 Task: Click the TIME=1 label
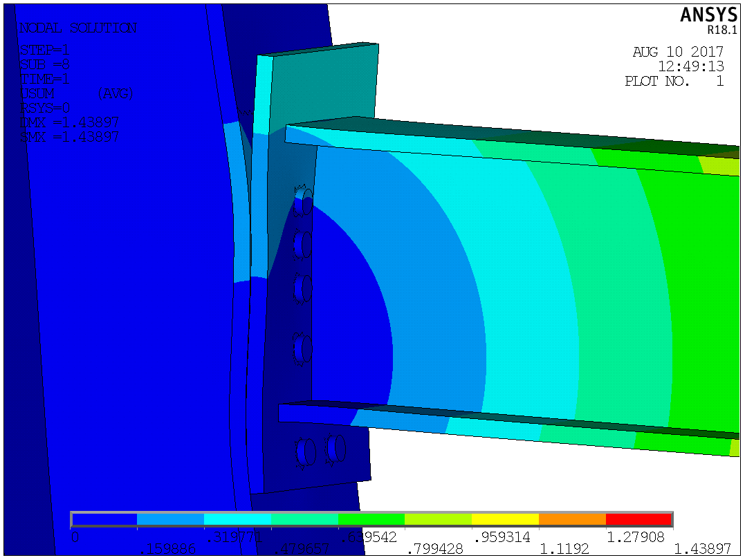pos(44,79)
